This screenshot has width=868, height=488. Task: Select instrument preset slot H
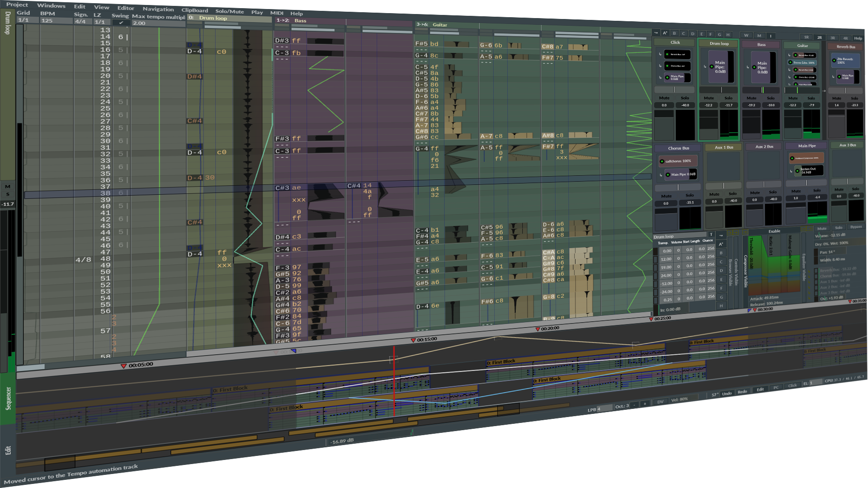pos(721,305)
